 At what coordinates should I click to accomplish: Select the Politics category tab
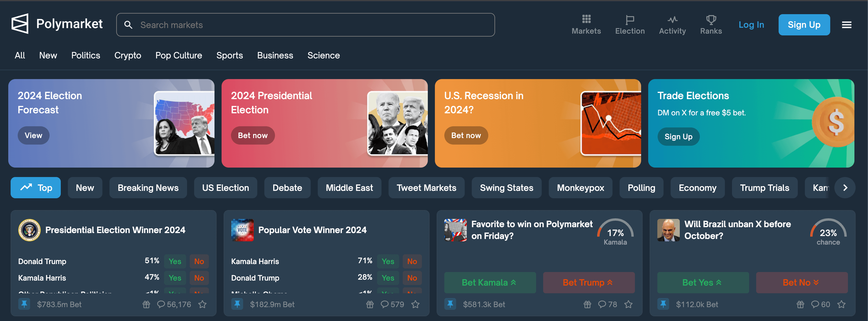[x=86, y=55]
